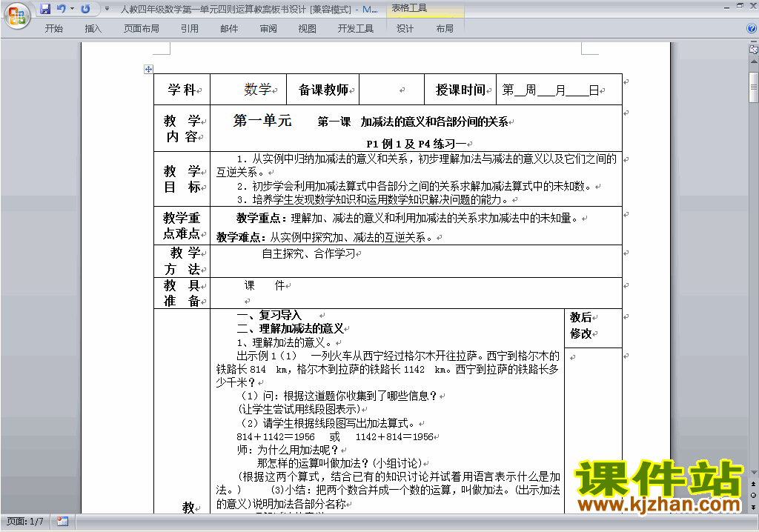Image resolution: width=759 pixels, height=532 pixels.
Task: Click the 第一单元 heading text
Action: [262, 121]
